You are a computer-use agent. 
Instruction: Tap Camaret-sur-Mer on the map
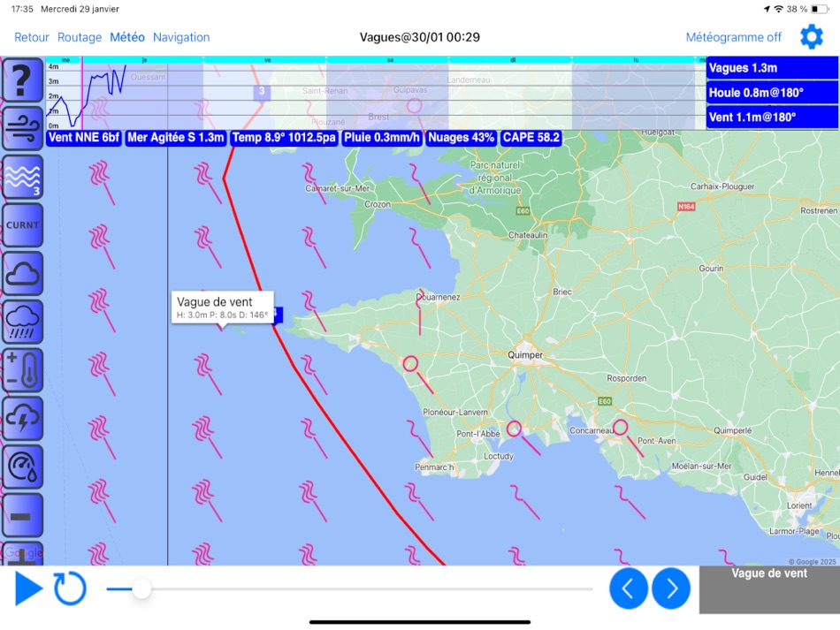click(338, 188)
